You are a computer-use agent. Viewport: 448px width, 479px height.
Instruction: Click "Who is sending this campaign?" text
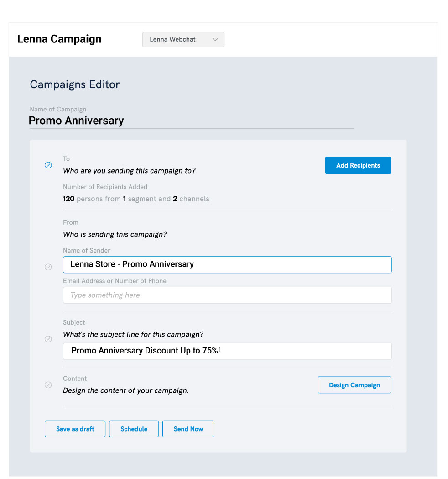(115, 235)
